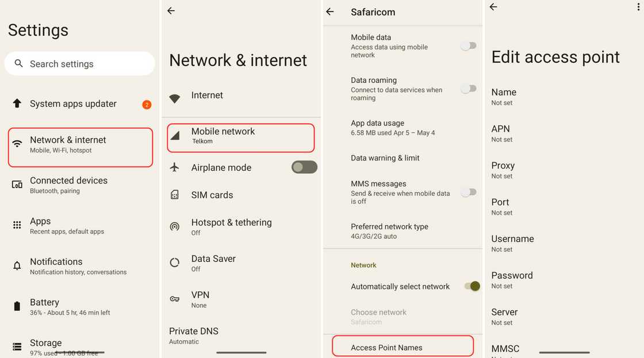The height and width of the screenshot is (358, 644).
Task: Tap the Battery icon
Action: tap(17, 306)
